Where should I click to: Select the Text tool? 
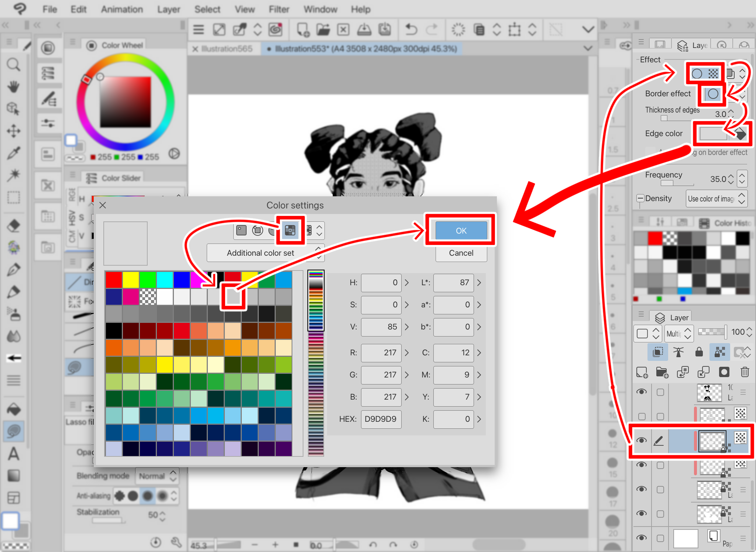click(x=14, y=454)
